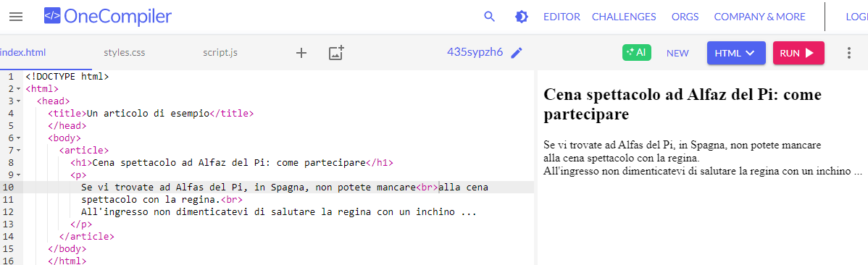Edit the code name with pencil icon
The width and height of the screenshot is (868, 265).
coord(517,53)
